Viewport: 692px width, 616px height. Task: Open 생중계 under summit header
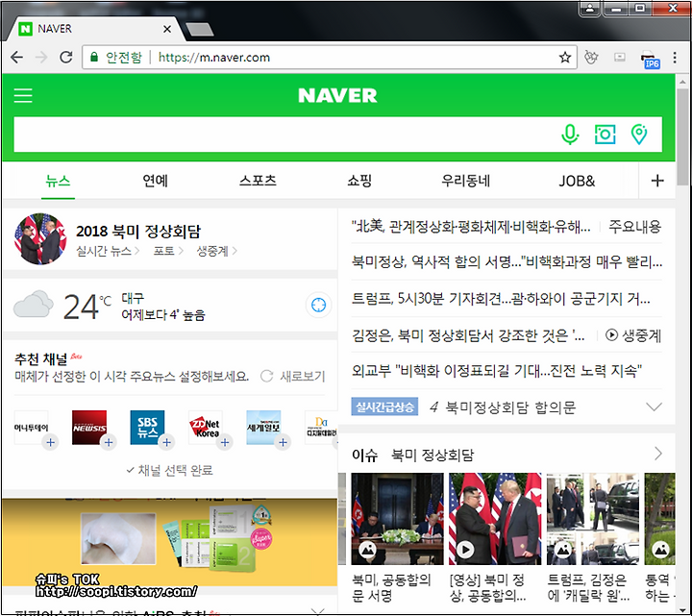pos(216,251)
